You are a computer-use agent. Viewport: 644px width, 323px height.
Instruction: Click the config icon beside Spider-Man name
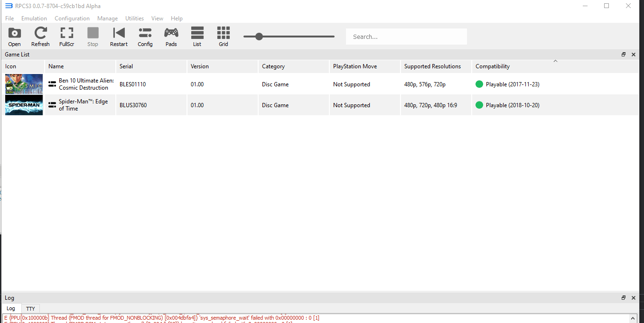point(52,105)
